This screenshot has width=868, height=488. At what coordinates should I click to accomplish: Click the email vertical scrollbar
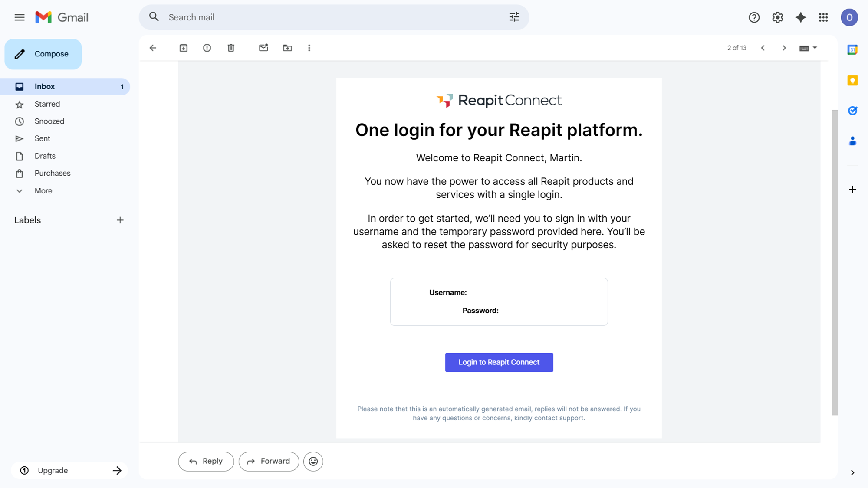coord(834,262)
